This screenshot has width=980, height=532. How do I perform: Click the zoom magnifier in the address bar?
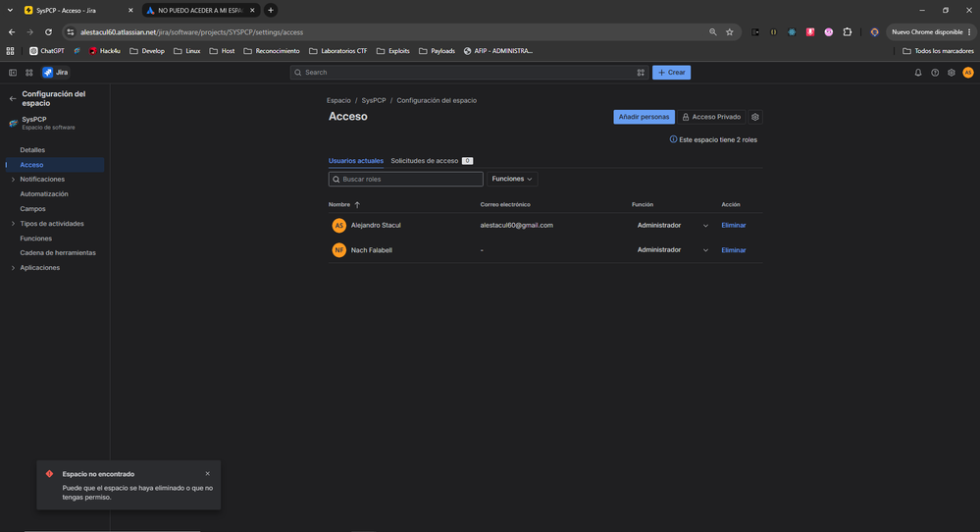[712, 31]
